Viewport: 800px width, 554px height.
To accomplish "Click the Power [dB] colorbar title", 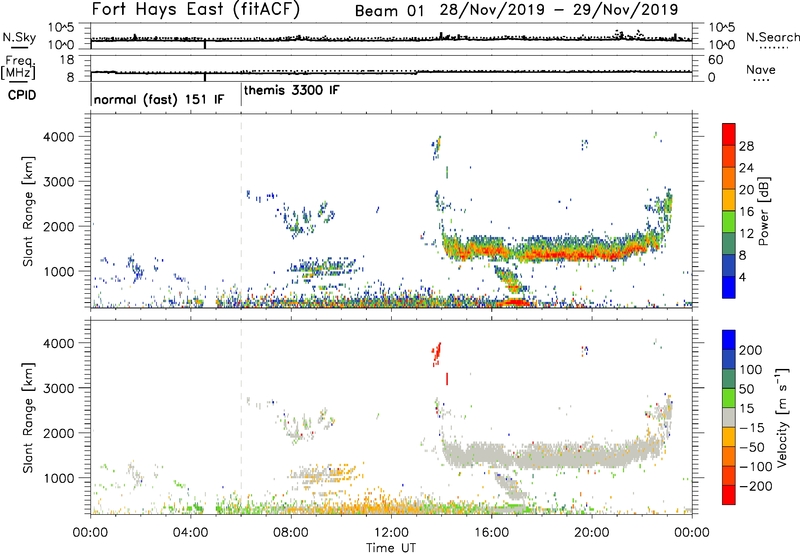I will click(764, 211).
